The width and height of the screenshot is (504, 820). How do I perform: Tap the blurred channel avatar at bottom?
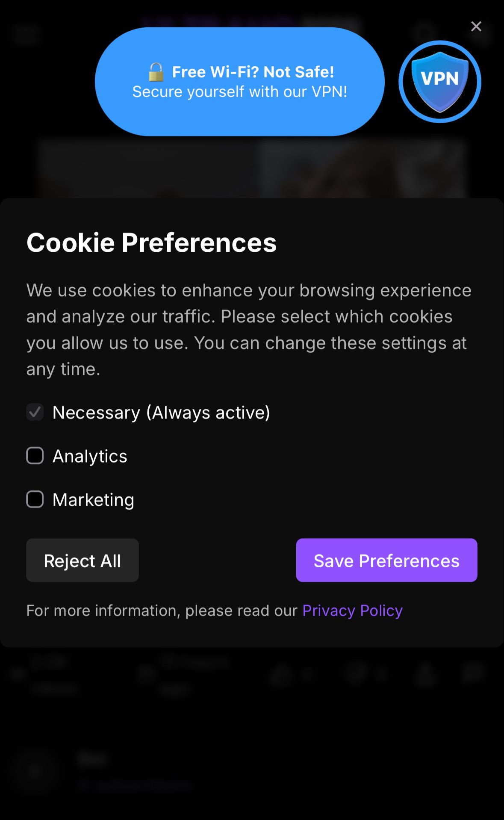[35, 771]
